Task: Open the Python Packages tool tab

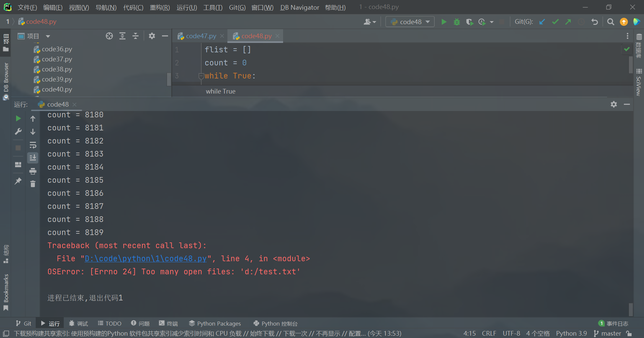Action: tap(215, 324)
